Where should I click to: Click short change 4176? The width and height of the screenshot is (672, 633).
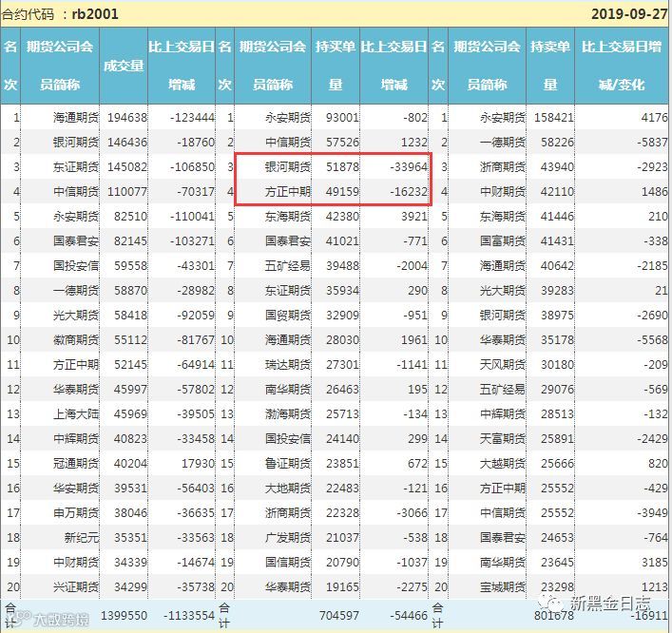(x=655, y=118)
